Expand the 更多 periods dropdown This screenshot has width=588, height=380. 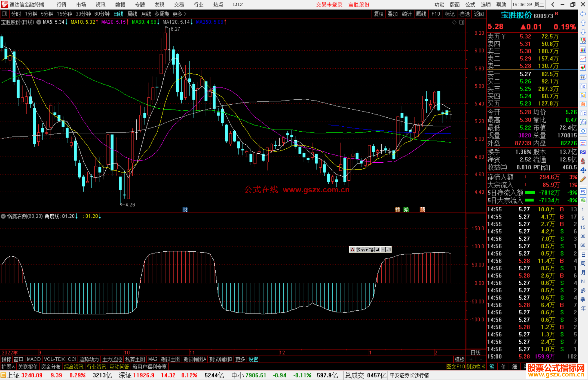tap(179, 14)
